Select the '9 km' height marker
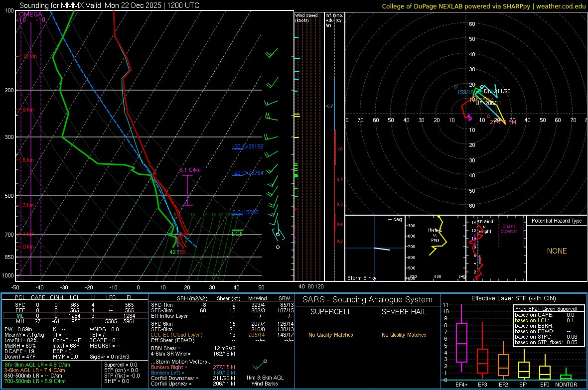Image resolution: width=588 pixels, height=390 pixels. 28,110
